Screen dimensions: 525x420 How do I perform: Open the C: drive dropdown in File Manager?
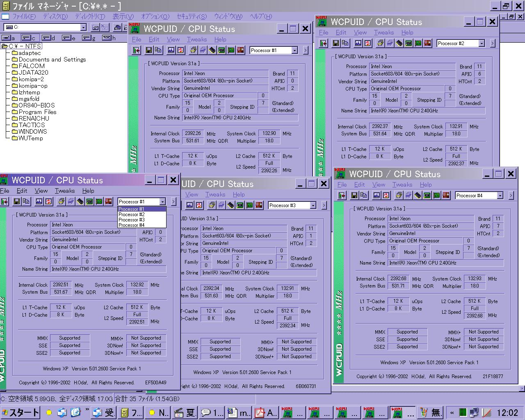coord(83,27)
